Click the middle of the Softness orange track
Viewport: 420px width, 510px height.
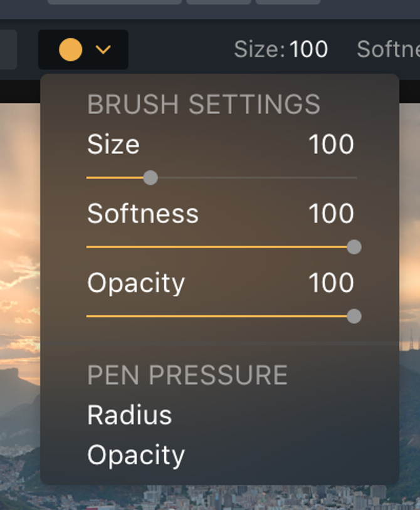[x=217, y=247]
